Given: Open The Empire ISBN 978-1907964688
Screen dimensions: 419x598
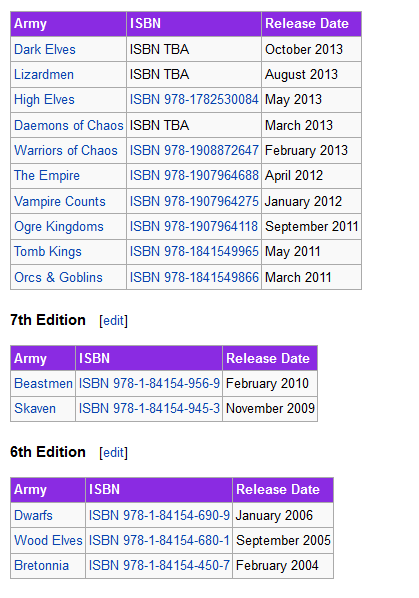Looking at the screenshot, I should (x=194, y=175).
